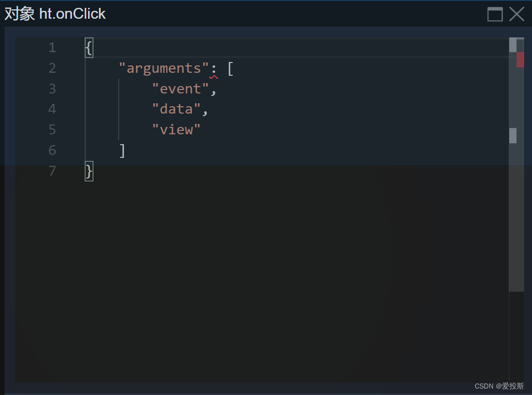The width and height of the screenshot is (532, 395).
Task: Place cursor at closing curly brace
Action: [x=89, y=171]
